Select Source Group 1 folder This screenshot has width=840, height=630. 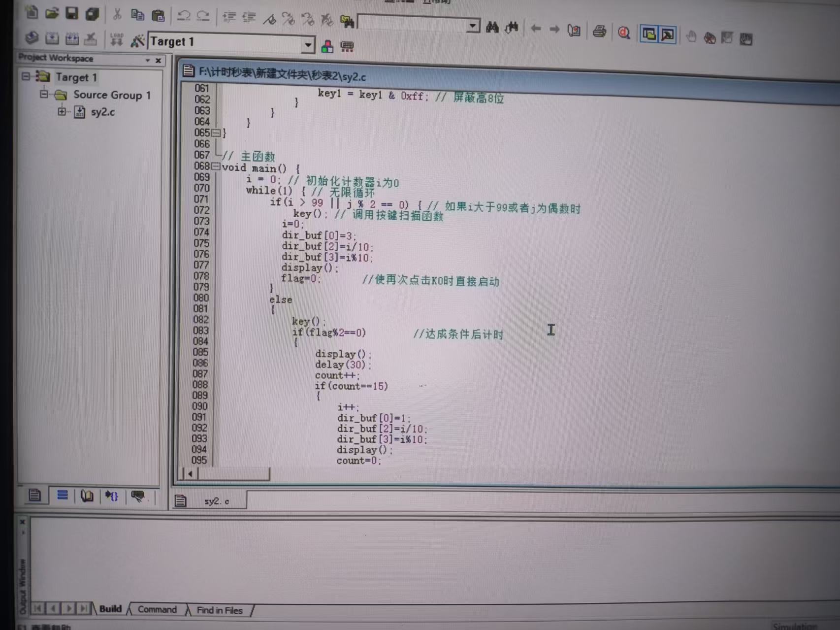tap(112, 95)
